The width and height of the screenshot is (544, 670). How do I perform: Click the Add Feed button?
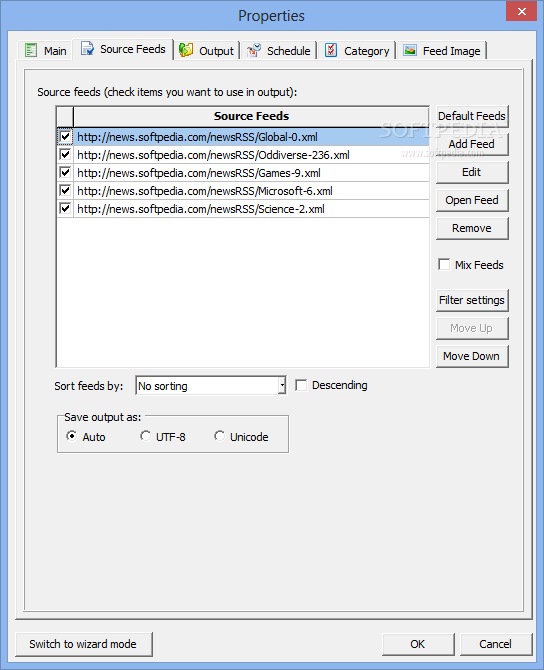[x=472, y=144]
